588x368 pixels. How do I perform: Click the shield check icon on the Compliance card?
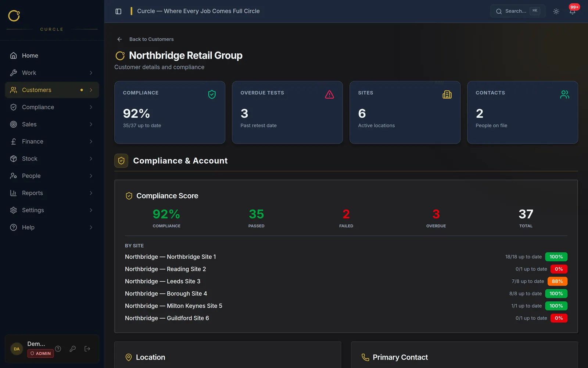212,95
